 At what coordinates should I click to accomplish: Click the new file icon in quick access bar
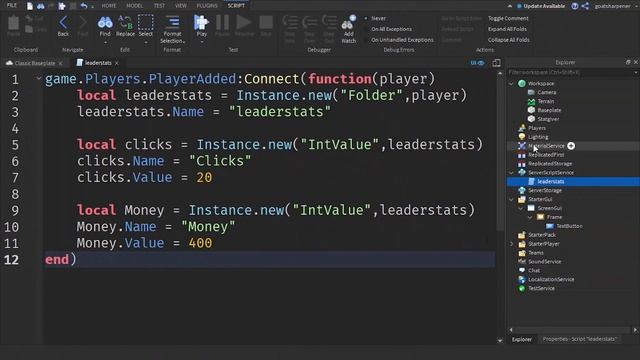pyautogui.click(x=30, y=6)
